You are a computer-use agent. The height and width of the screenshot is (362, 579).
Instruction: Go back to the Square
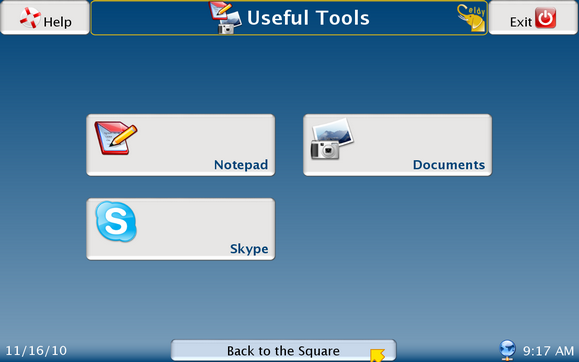point(283,350)
